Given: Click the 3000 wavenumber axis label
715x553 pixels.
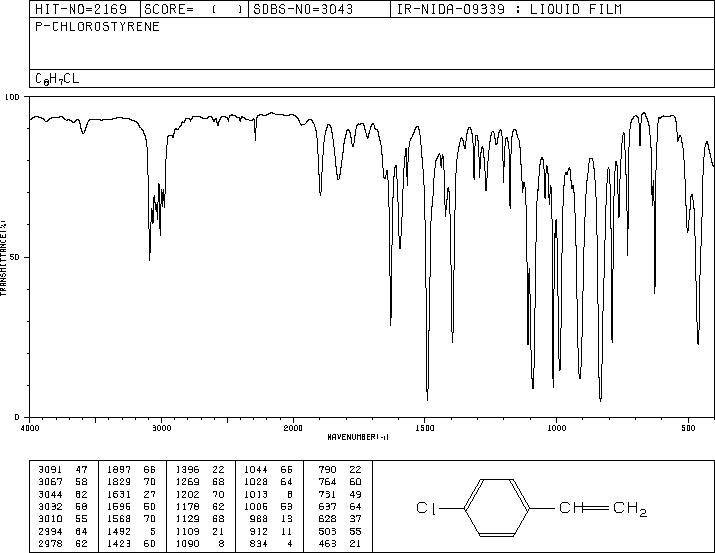Looking at the screenshot, I should point(161,428).
